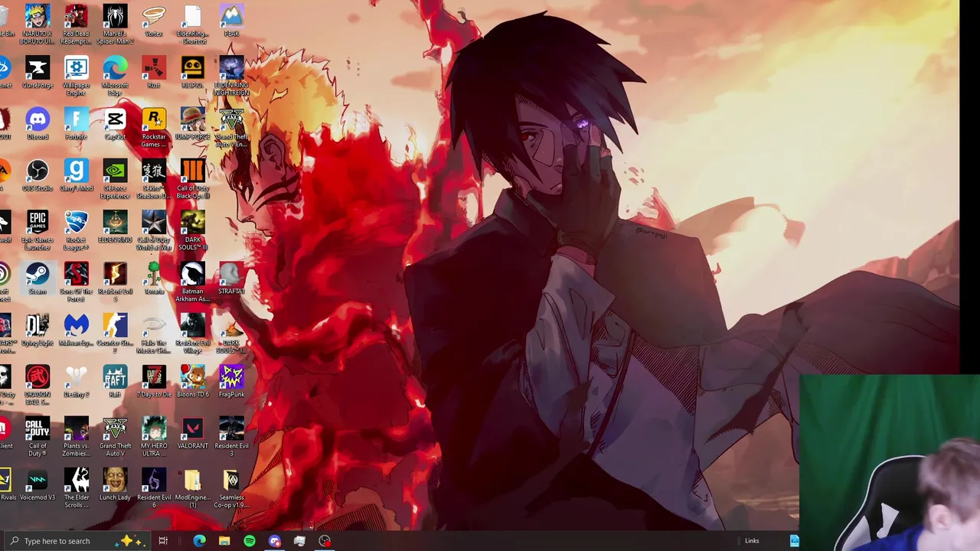980x551 pixels.
Task: Select the R.E.P.O. game shortcut
Action: (192, 73)
